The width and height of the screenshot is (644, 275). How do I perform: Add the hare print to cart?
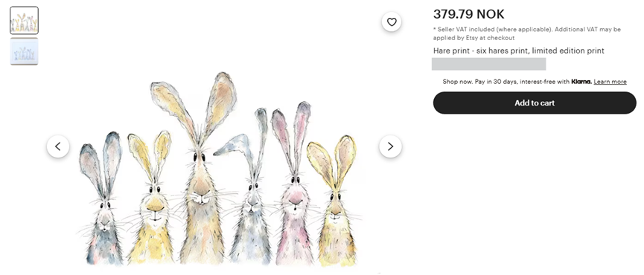(535, 103)
